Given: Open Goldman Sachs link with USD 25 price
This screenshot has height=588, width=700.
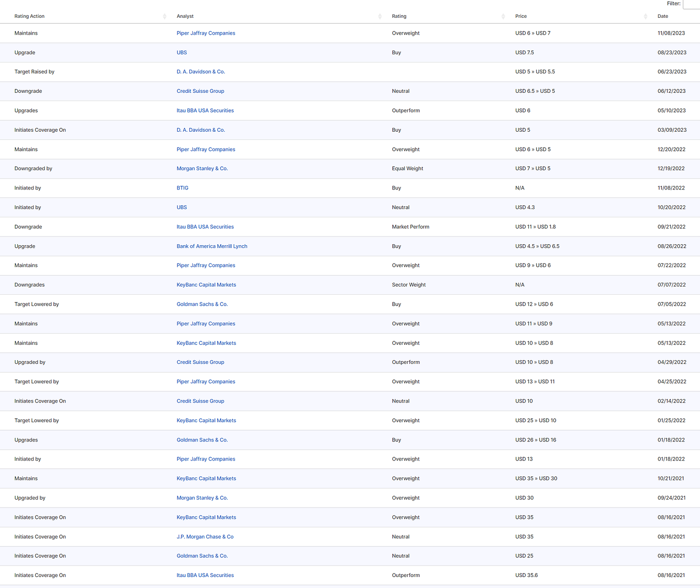Looking at the screenshot, I should 202,556.
